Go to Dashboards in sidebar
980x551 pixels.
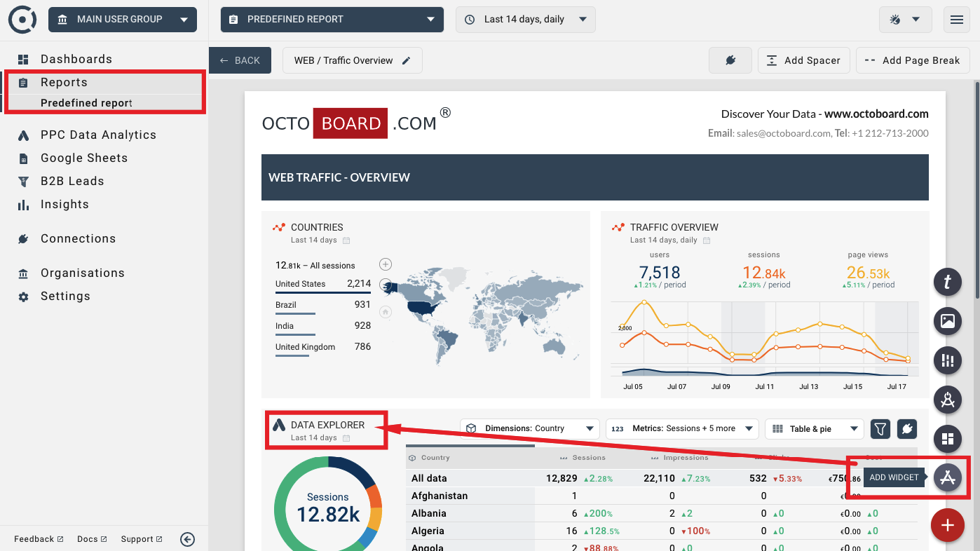point(76,59)
